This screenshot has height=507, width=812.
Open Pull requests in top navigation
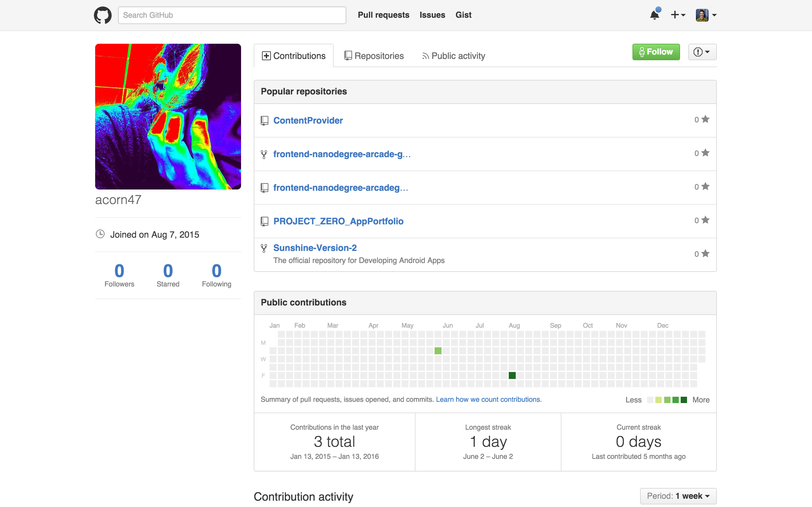383,15
